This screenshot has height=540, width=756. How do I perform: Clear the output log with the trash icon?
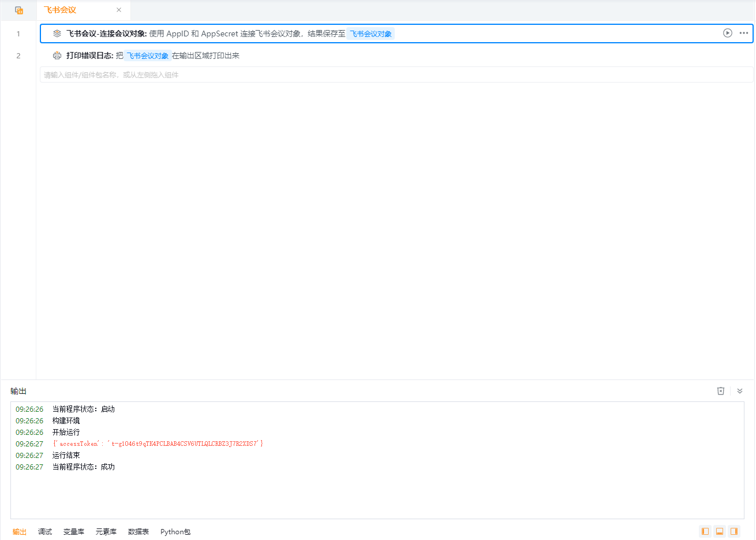click(x=720, y=391)
